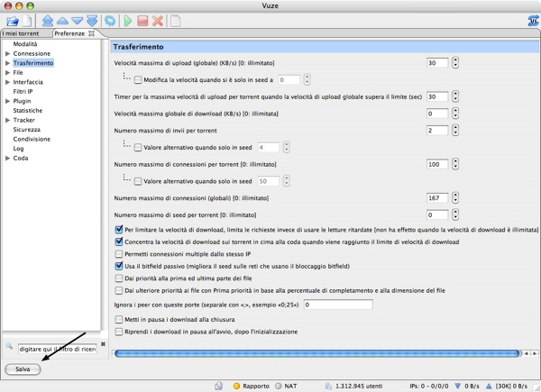This screenshot has width=541, height=392.
Task: Click the blue gear toolbar icon
Action: click(110, 21)
